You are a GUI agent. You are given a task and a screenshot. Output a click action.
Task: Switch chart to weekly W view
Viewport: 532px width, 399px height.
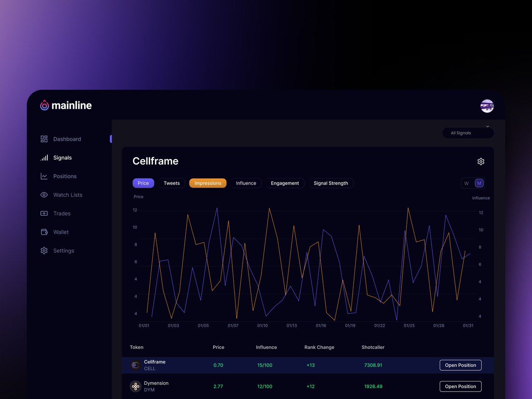point(466,183)
